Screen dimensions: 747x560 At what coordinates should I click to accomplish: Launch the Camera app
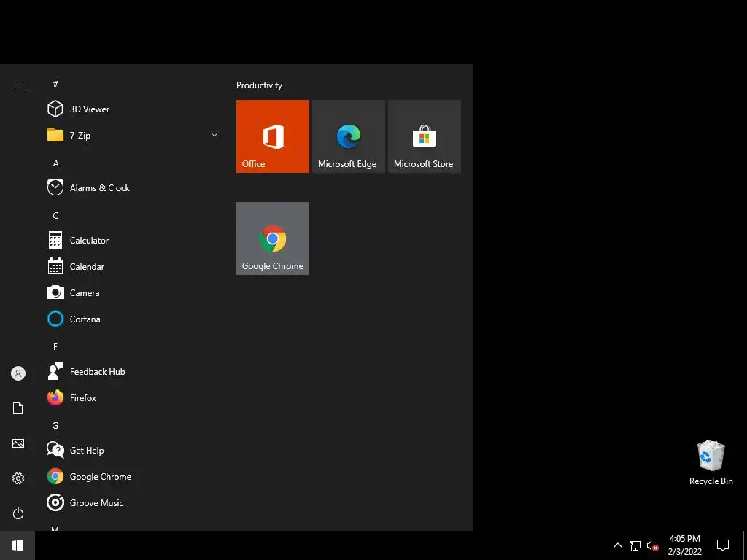click(x=133, y=293)
